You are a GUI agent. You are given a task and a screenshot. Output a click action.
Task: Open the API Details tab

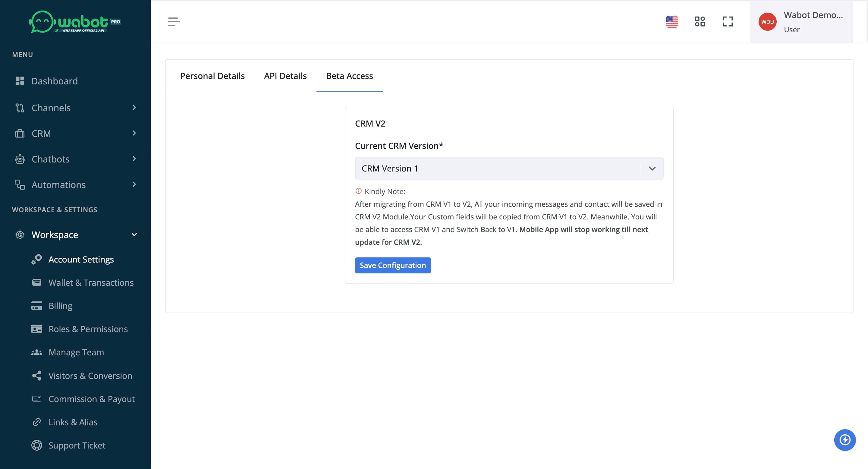[x=285, y=76]
